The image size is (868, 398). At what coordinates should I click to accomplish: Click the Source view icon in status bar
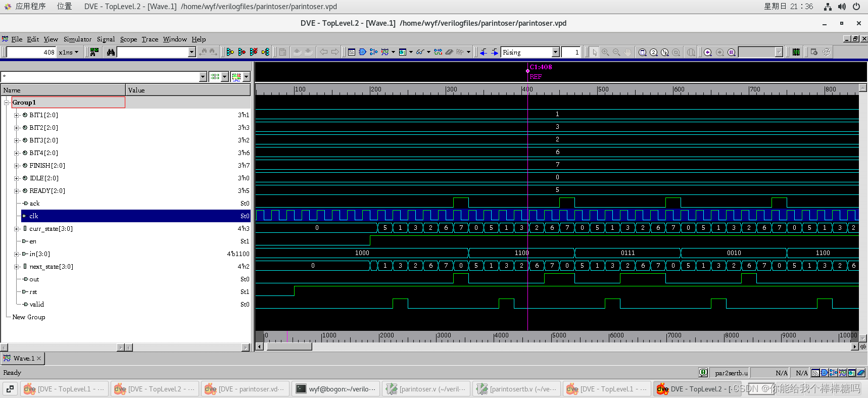point(815,373)
